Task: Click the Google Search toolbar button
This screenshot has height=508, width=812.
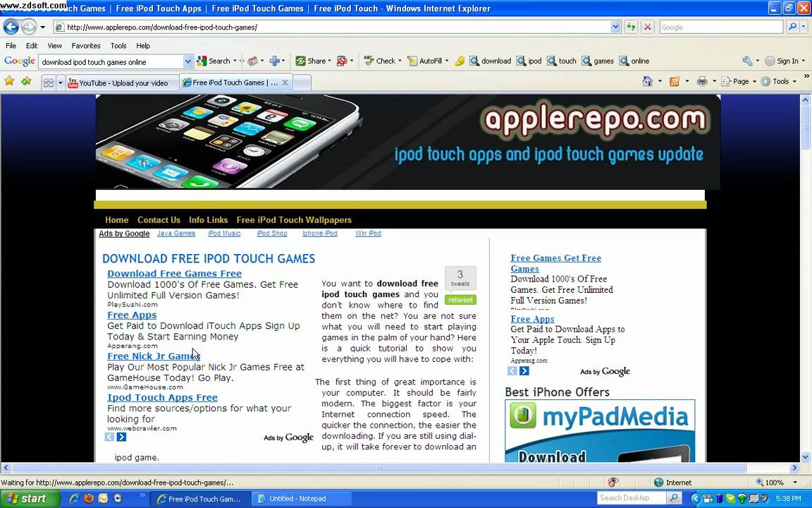Action: [214, 61]
